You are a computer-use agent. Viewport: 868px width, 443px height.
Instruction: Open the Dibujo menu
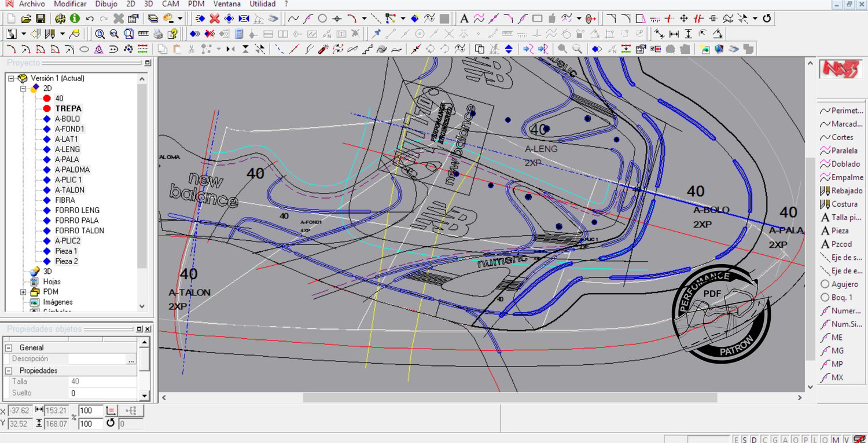point(106,4)
